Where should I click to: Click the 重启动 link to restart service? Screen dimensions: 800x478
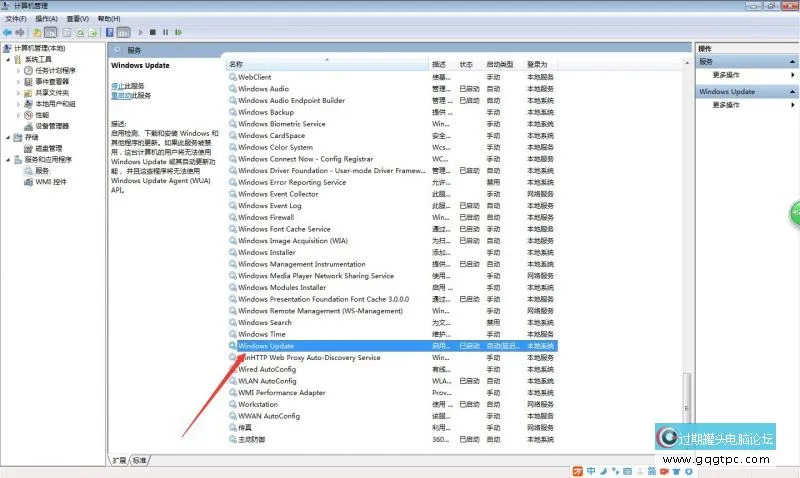[121, 95]
